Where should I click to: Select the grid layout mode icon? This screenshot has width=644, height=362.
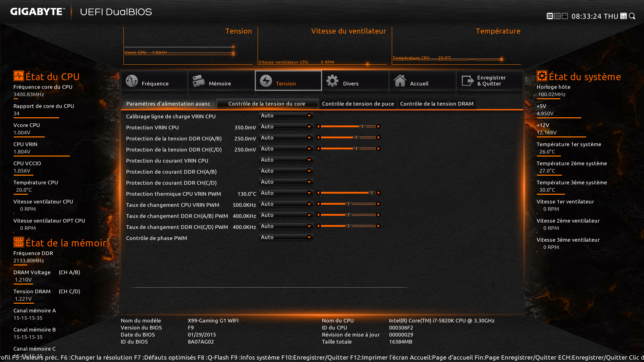point(557,16)
